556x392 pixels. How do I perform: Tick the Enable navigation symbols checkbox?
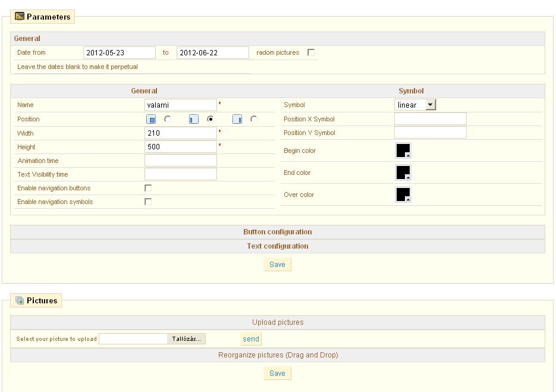tap(148, 202)
